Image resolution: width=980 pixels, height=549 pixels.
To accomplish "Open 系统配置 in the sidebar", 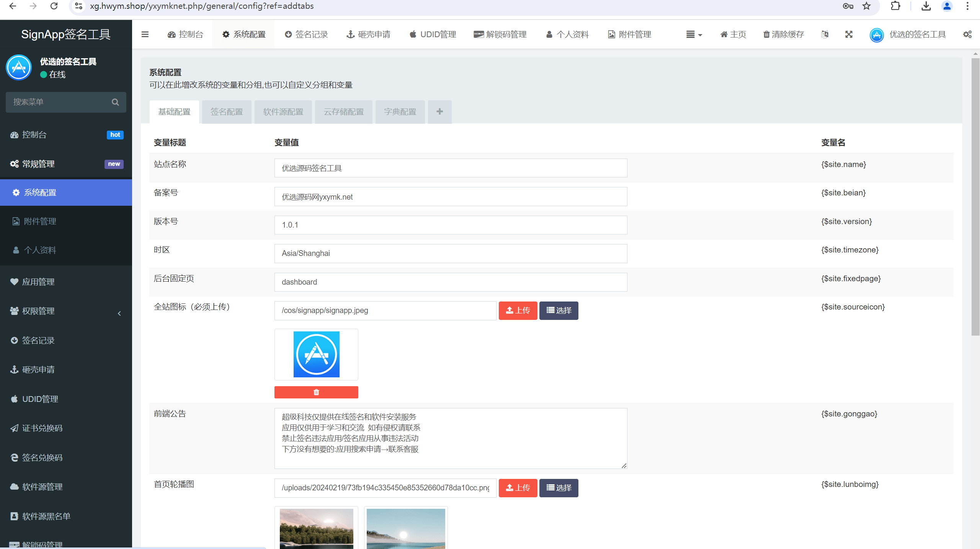I will (66, 192).
